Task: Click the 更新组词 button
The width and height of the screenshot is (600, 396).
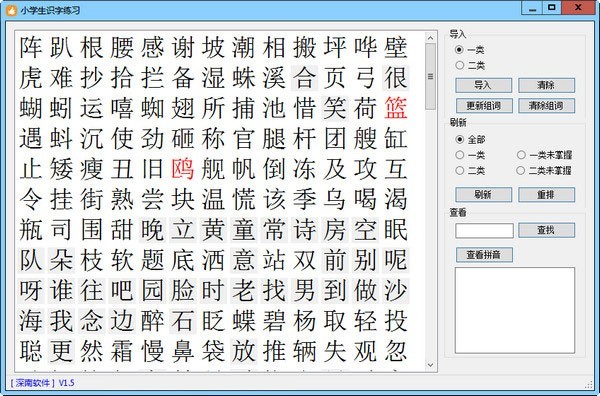Action: click(x=484, y=106)
